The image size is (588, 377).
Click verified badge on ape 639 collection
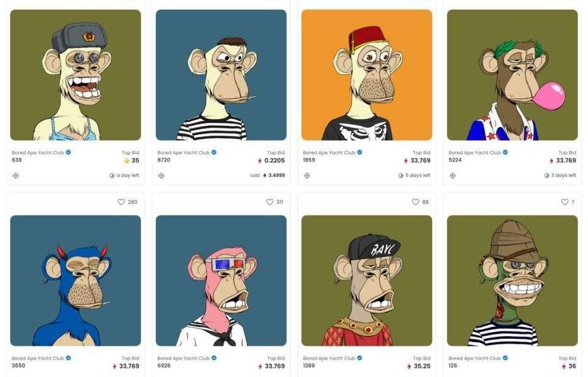69,152
